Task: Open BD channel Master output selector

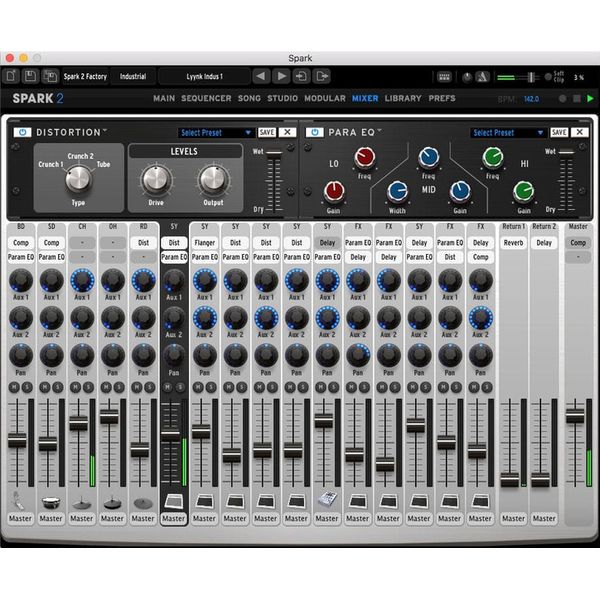Action: 20,518
